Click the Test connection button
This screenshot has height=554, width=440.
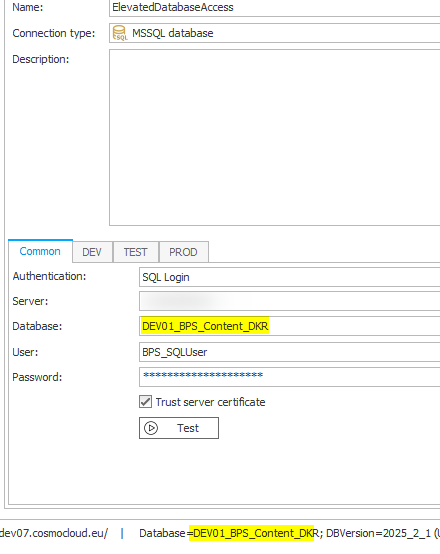(179, 428)
